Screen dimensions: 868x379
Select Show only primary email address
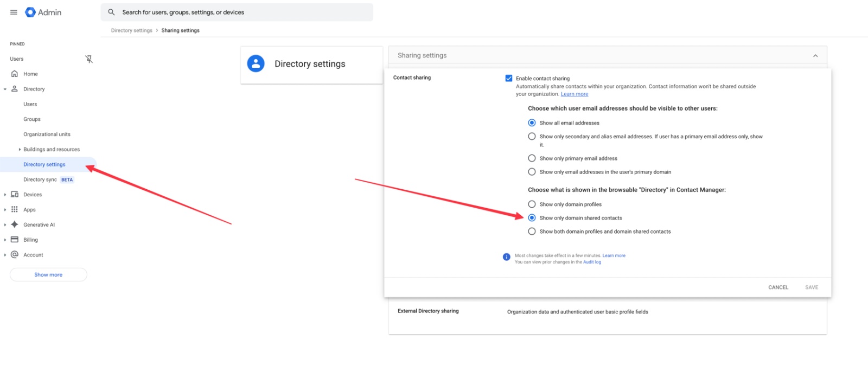(532, 158)
